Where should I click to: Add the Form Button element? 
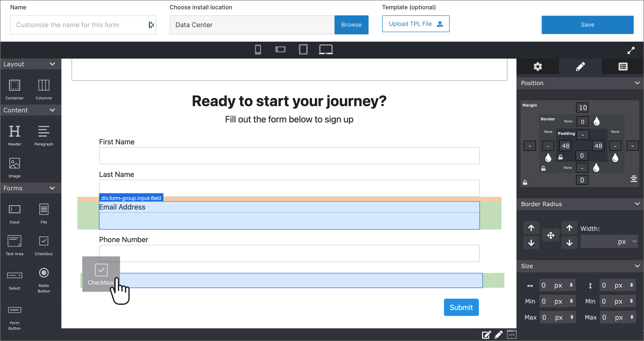pos(14,318)
